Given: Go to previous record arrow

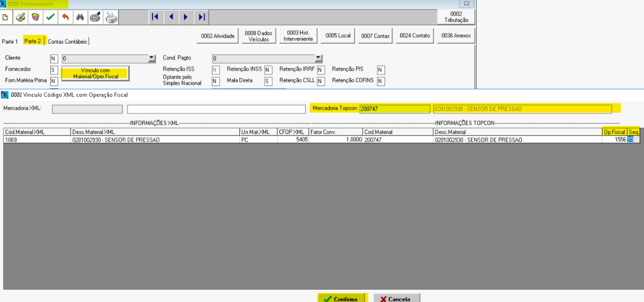Looking at the screenshot, I should click(x=171, y=17).
